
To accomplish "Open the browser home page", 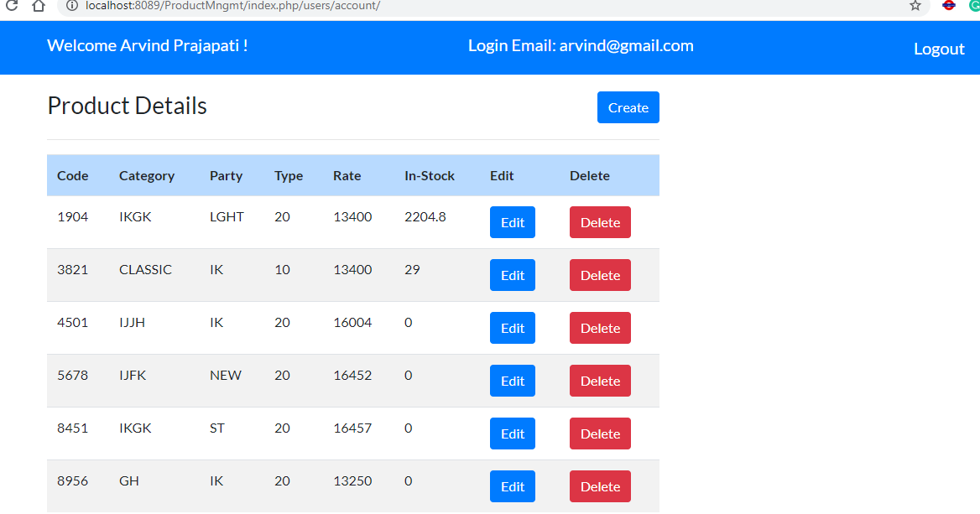I will [x=37, y=7].
